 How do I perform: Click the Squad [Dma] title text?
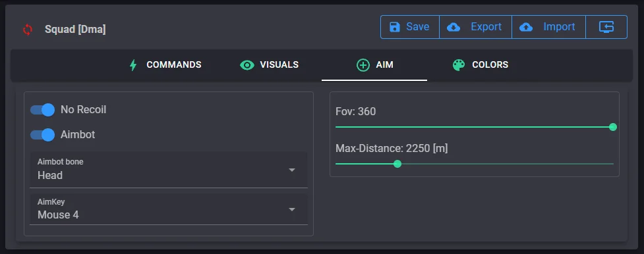pyautogui.click(x=75, y=30)
